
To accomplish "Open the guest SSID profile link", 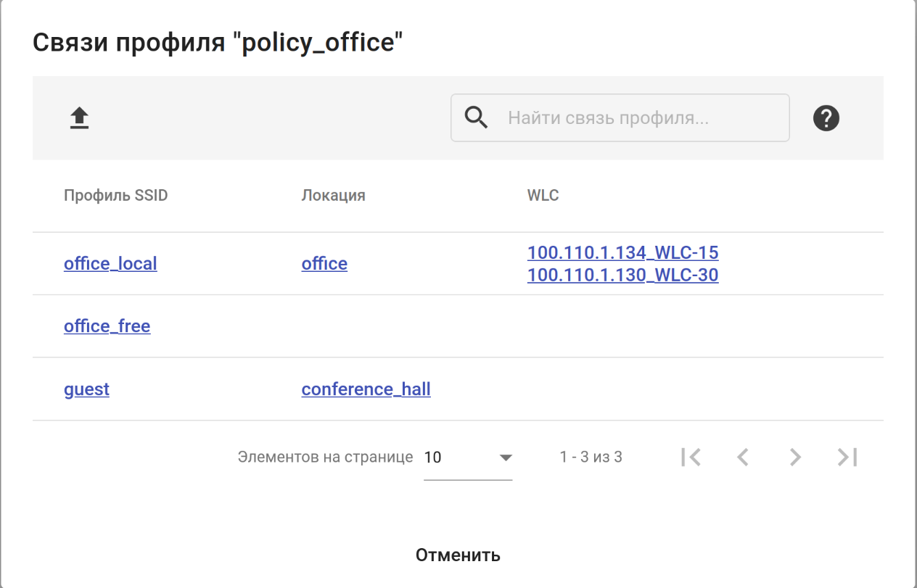I will pos(86,389).
